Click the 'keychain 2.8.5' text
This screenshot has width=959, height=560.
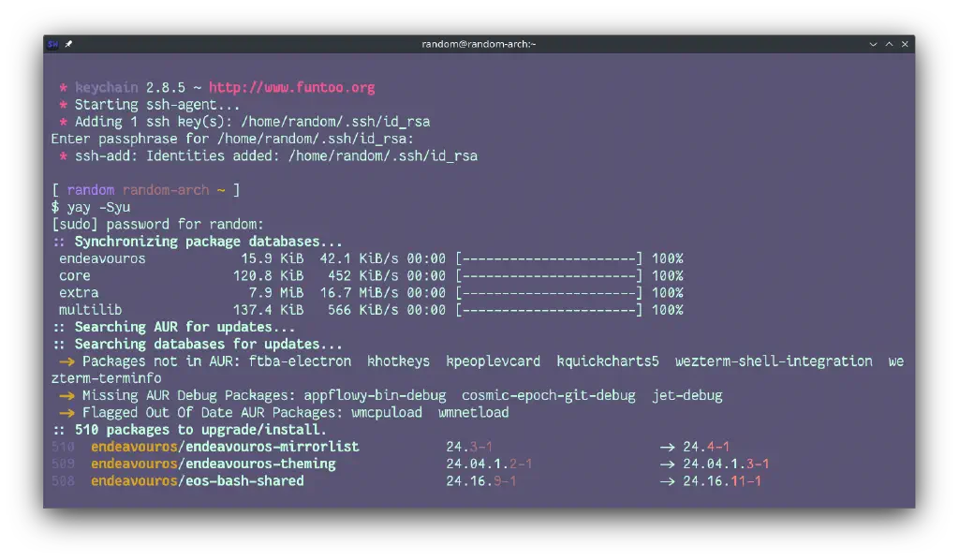[129, 87]
